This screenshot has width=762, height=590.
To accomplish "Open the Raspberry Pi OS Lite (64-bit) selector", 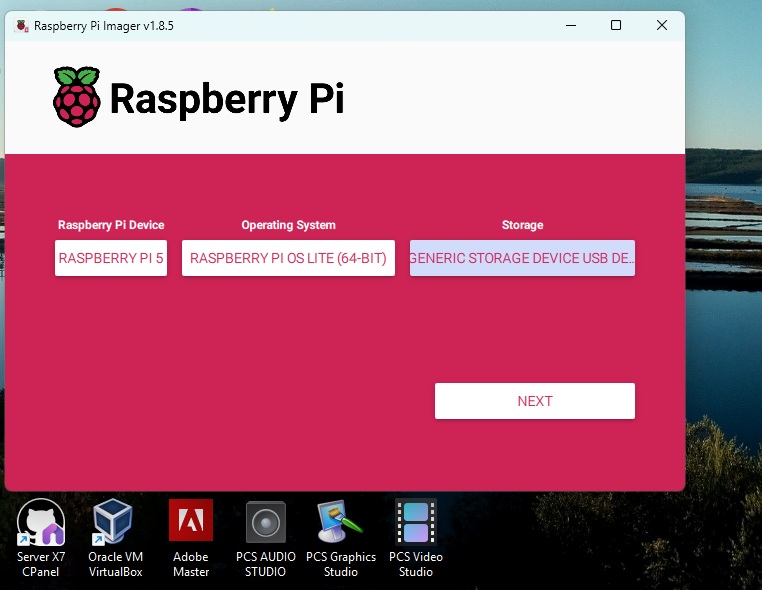I will pyautogui.click(x=288, y=258).
